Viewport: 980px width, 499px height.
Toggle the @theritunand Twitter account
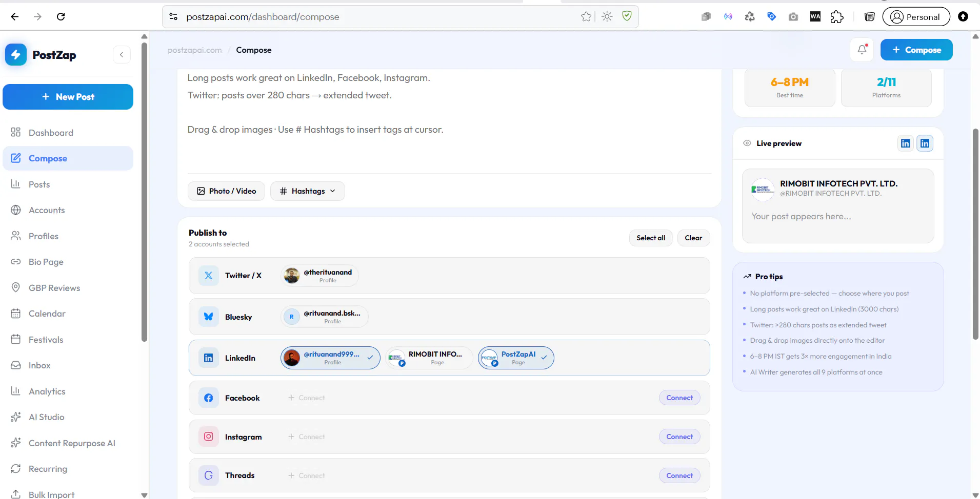tap(319, 276)
